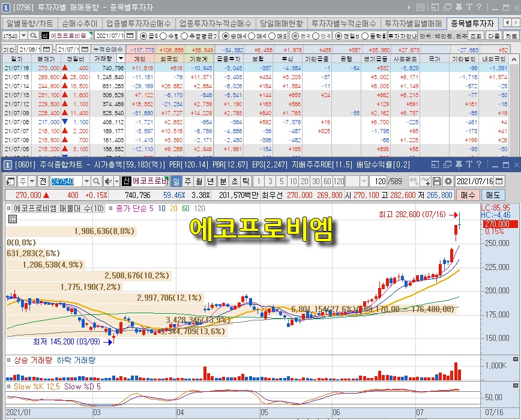The image size is (521, 420).
Task: Select the 일 daily period button
Action: pyautogui.click(x=176, y=181)
